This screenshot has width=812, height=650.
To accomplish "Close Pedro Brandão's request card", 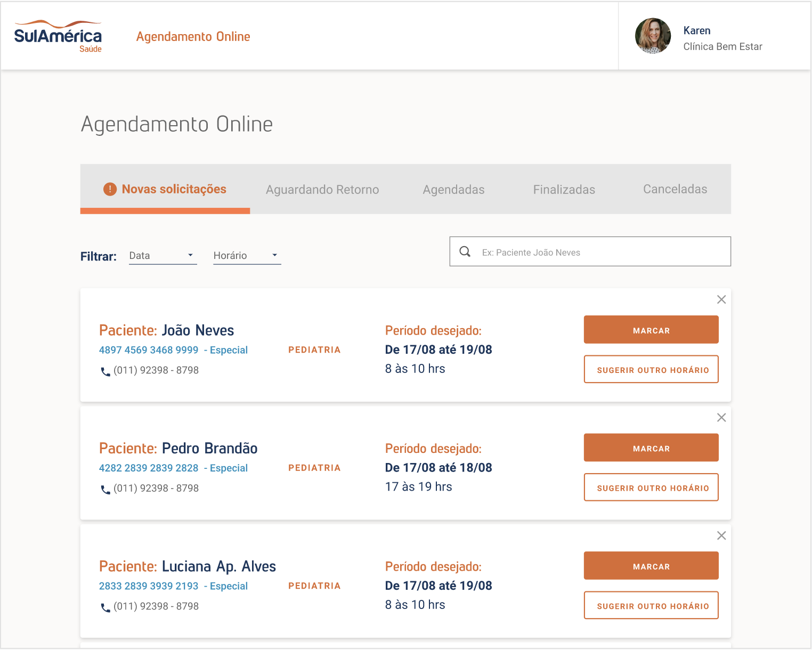I will click(721, 418).
